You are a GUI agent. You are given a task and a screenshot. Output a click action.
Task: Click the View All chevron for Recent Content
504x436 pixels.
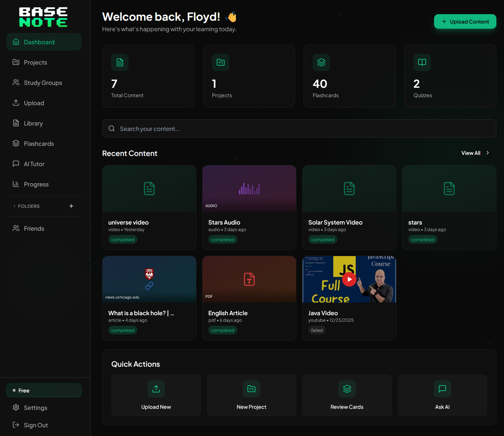pyautogui.click(x=487, y=153)
